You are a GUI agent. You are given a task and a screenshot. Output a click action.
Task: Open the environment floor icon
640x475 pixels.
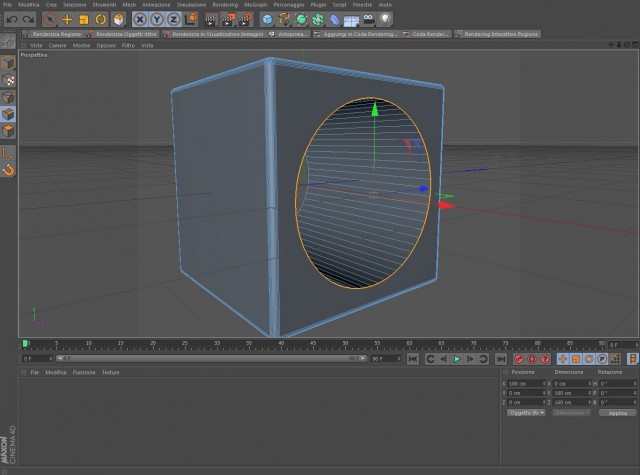pos(351,19)
